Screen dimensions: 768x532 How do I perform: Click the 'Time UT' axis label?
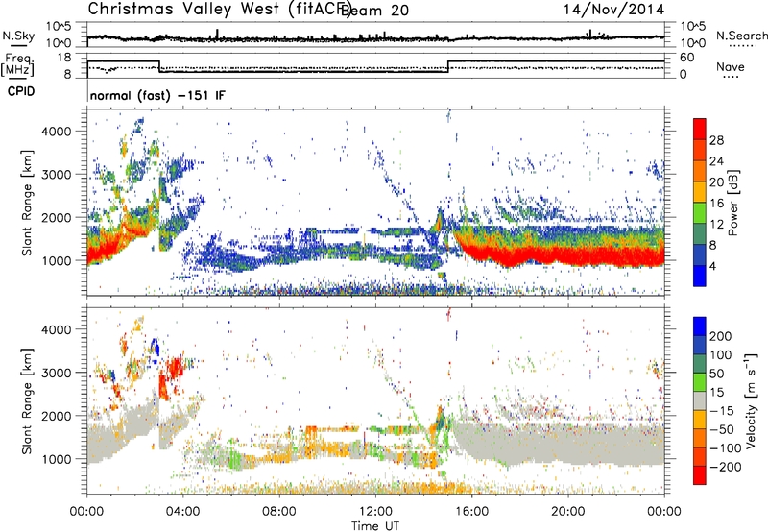375,526
